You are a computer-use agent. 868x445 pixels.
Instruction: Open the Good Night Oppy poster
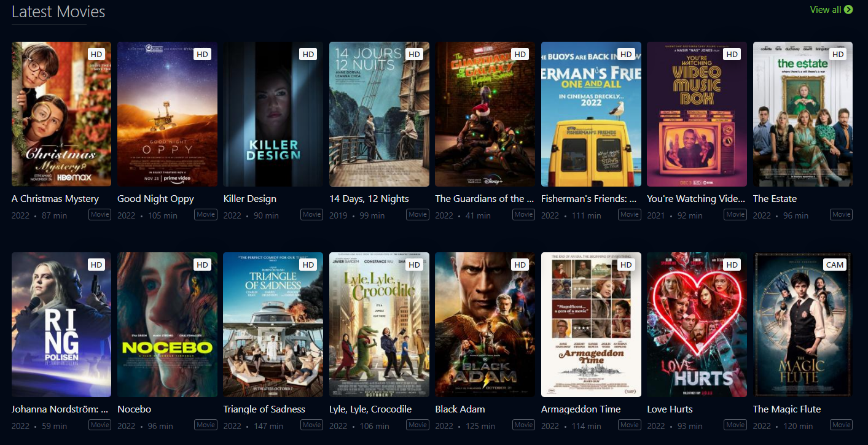[x=167, y=114]
